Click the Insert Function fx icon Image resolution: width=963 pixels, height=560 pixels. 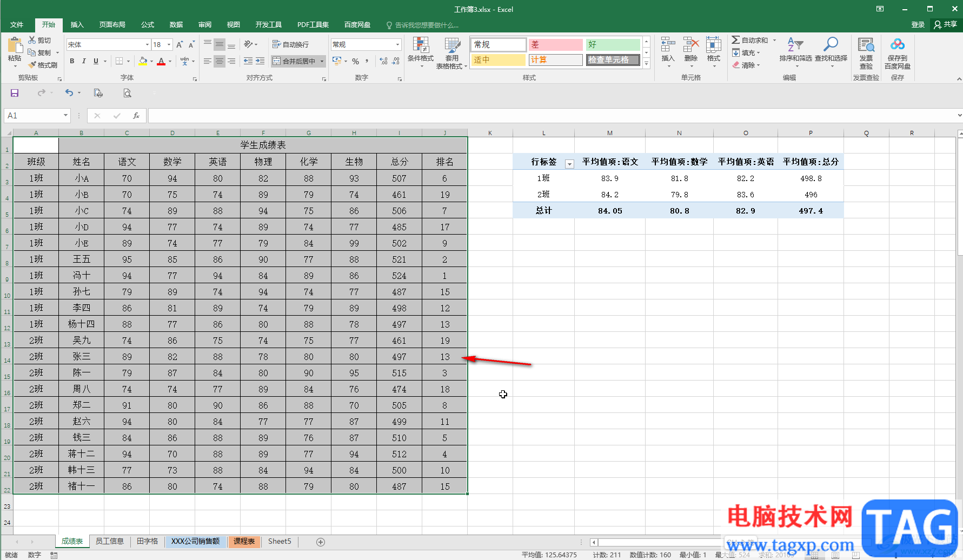(136, 116)
